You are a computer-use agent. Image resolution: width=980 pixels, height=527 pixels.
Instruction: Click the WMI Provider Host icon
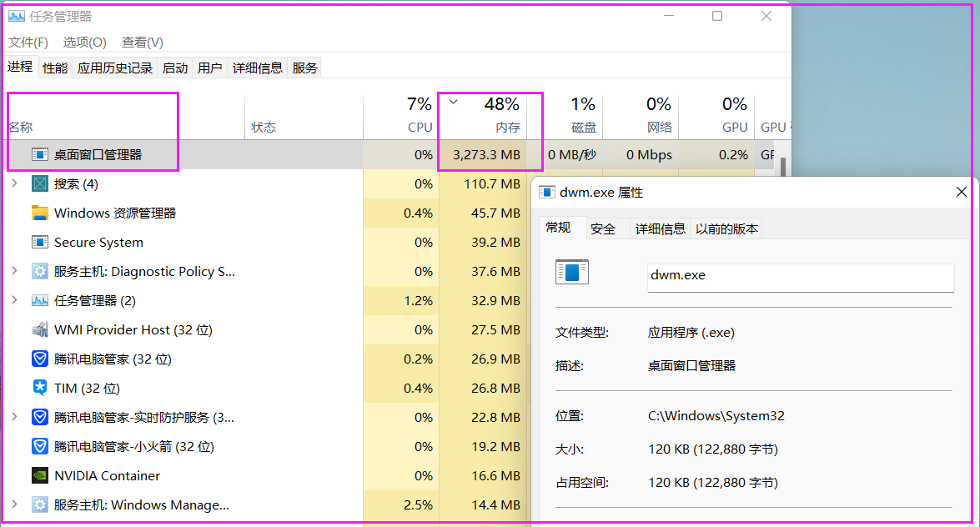tap(39, 329)
